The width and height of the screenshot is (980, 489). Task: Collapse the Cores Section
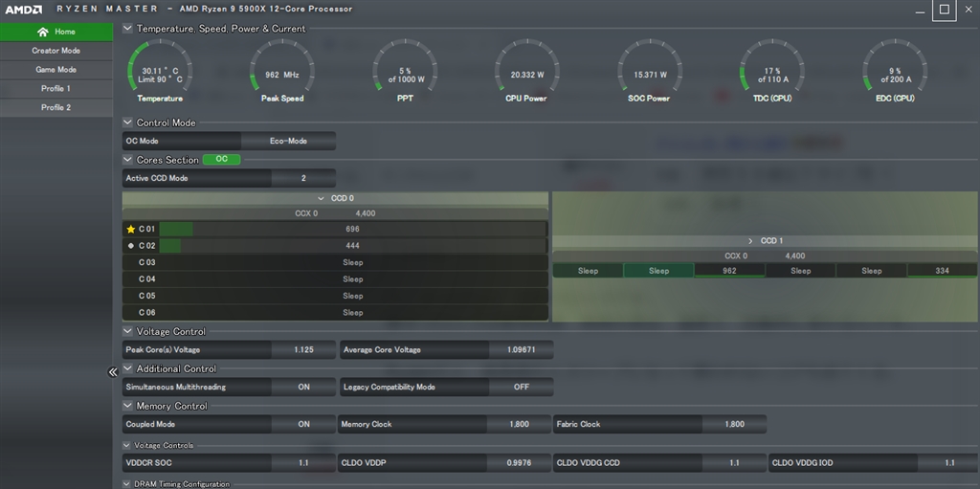pos(127,160)
